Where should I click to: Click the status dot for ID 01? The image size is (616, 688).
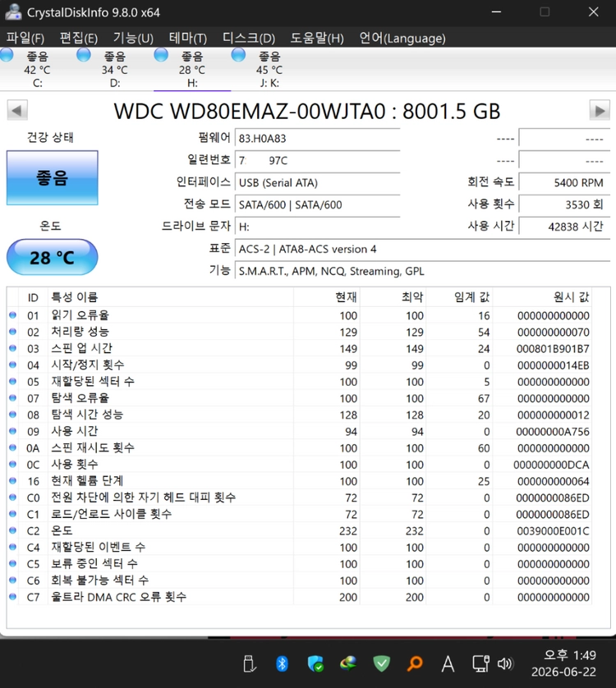point(13,315)
